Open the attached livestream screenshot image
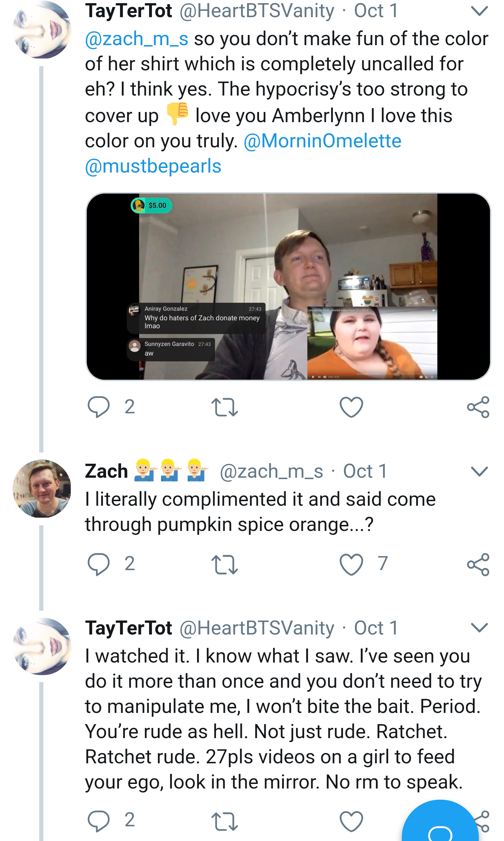Viewport: 504px width, 841px height. (x=288, y=287)
